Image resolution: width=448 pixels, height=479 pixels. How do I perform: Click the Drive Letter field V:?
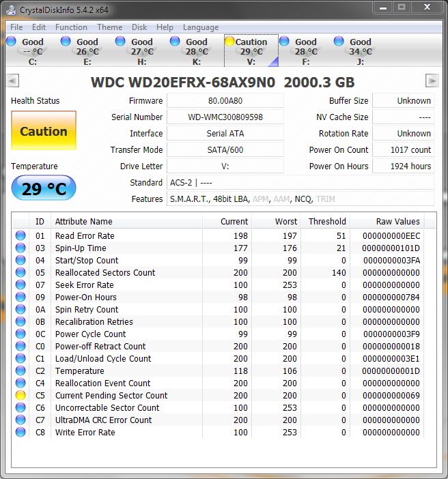pos(225,166)
